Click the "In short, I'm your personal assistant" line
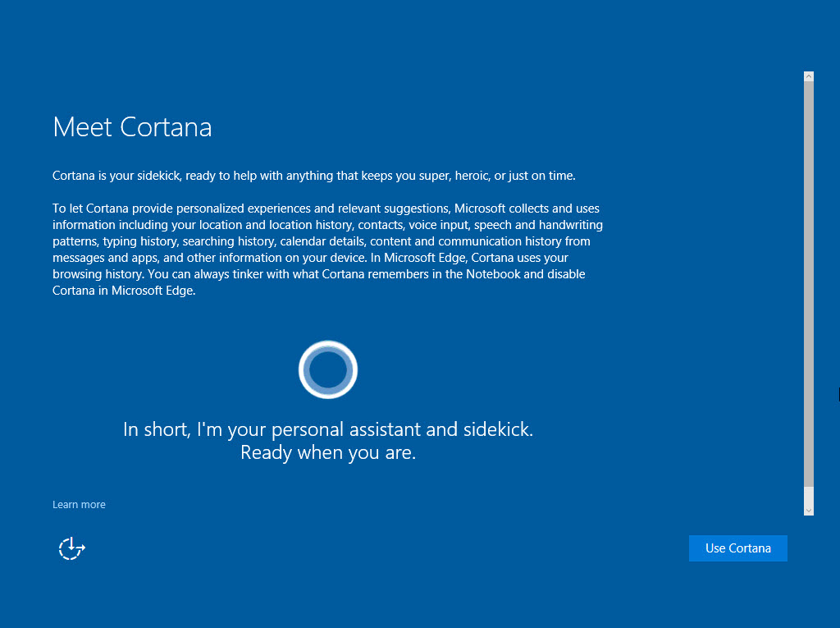Image resolution: width=840 pixels, height=628 pixels. coord(328,429)
